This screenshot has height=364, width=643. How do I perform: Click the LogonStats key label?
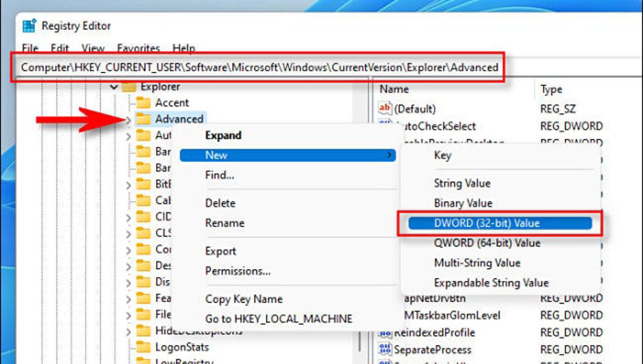182,347
